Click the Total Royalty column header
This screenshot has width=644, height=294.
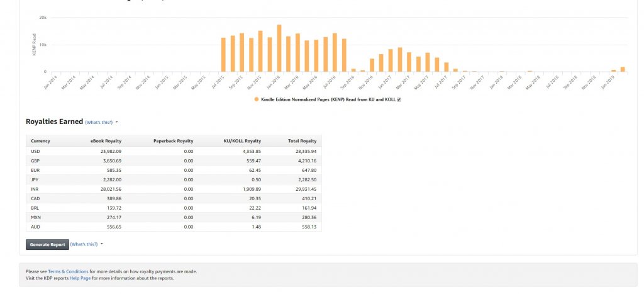303,141
